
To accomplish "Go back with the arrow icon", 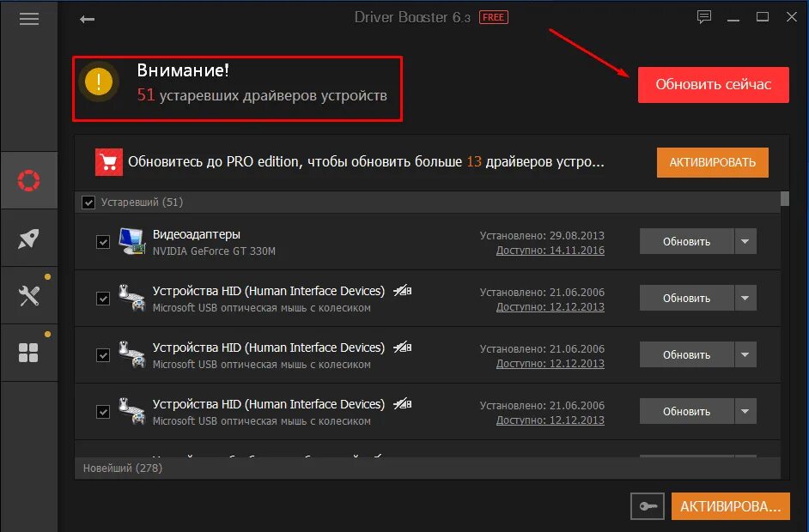I will (x=88, y=19).
